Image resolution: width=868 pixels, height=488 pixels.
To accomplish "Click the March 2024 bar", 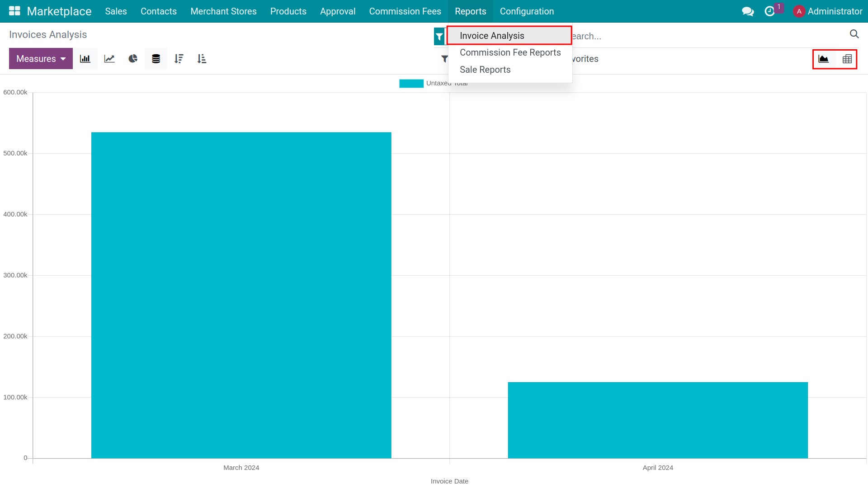I will [241, 295].
